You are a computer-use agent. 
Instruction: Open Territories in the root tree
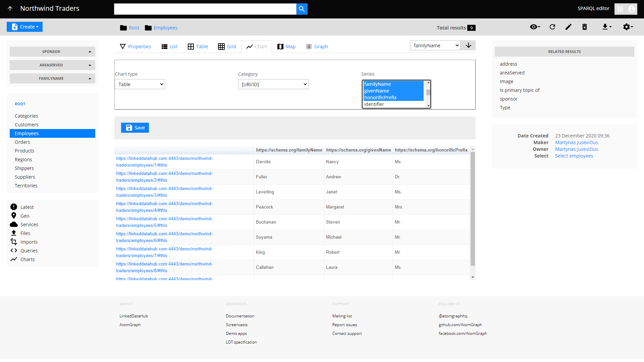coord(26,186)
